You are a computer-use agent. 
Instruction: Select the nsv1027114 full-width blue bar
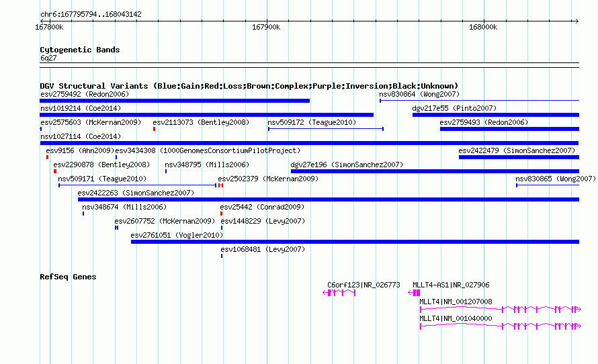point(309,143)
